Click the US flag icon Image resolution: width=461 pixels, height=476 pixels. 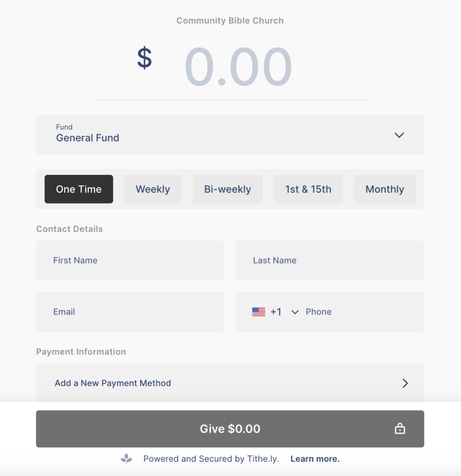[258, 312]
